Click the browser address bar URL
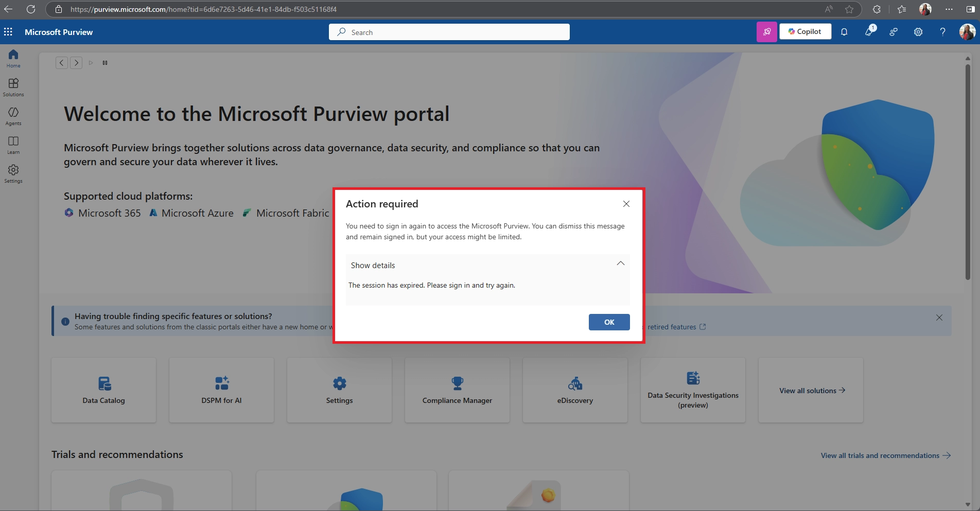Viewport: 980px width, 511px height. click(203, 9)
